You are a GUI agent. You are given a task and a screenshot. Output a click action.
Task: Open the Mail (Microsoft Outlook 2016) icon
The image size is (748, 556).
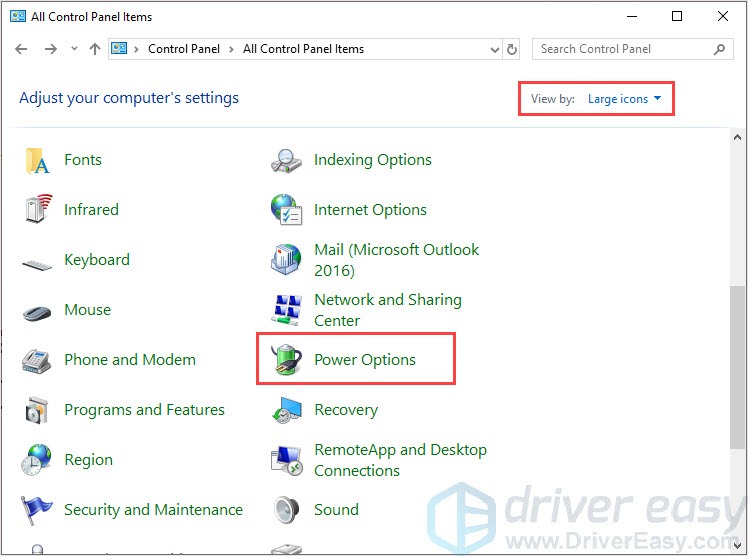point(286,259)
